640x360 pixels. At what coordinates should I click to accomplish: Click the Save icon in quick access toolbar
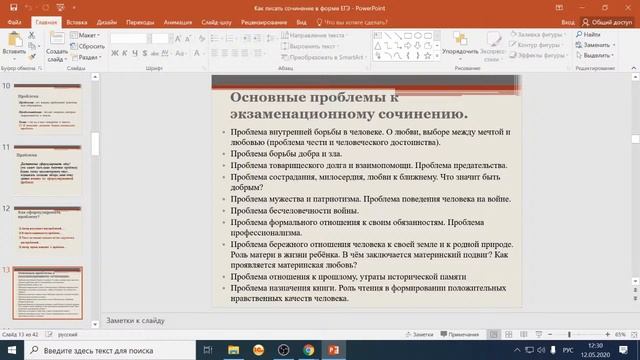(13, 8)
